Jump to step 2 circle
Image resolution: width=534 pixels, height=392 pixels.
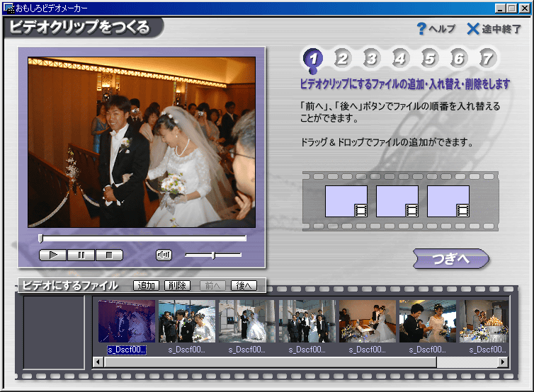tap(342, 59)
